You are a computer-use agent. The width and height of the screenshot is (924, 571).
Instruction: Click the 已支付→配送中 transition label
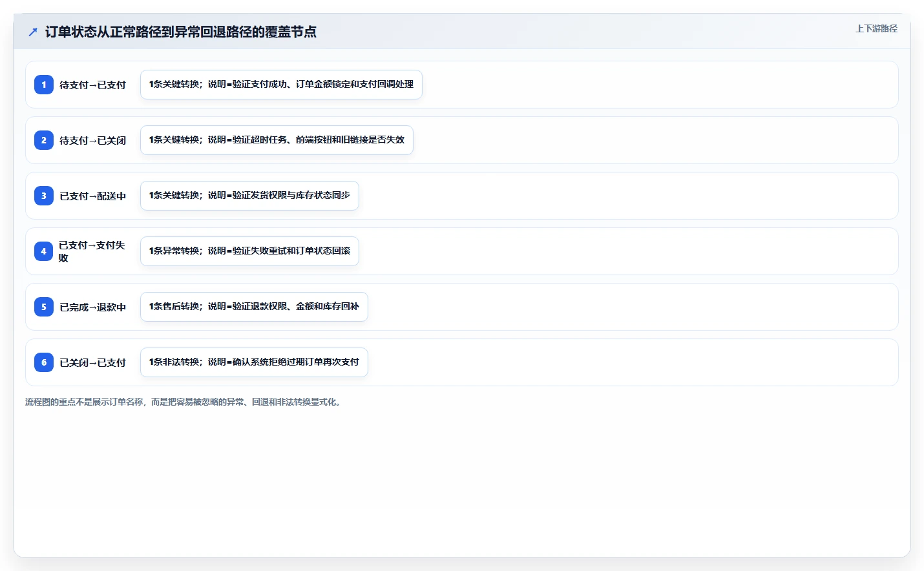92,196
